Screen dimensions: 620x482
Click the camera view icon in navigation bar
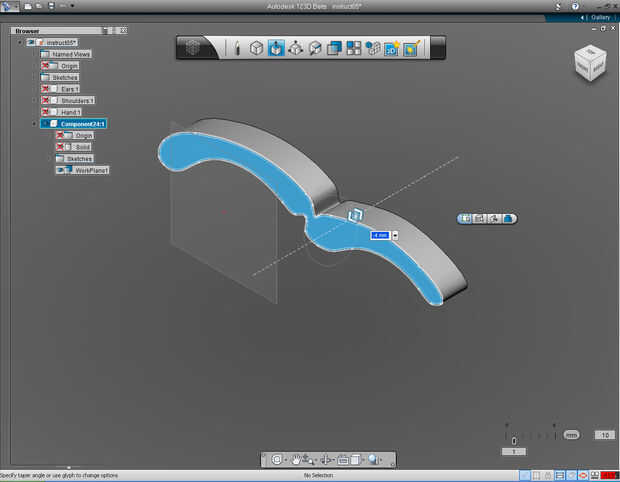click(343, 459)
